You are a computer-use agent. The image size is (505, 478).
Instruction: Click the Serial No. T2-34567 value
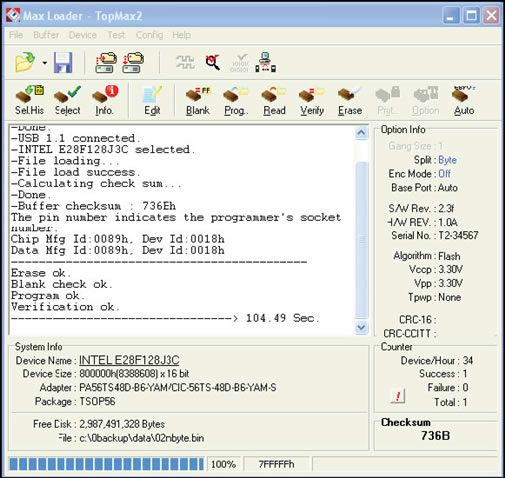pyautogui.click(x=458, y=236)
